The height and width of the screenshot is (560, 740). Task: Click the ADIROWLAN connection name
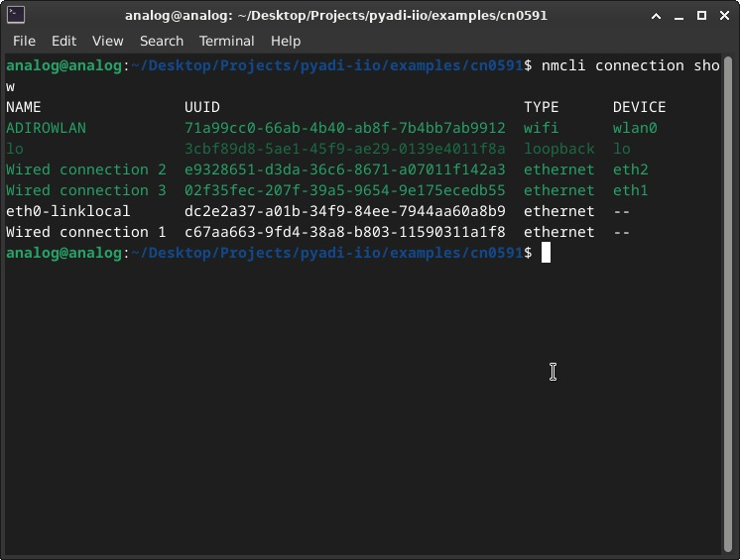(46, 128)
